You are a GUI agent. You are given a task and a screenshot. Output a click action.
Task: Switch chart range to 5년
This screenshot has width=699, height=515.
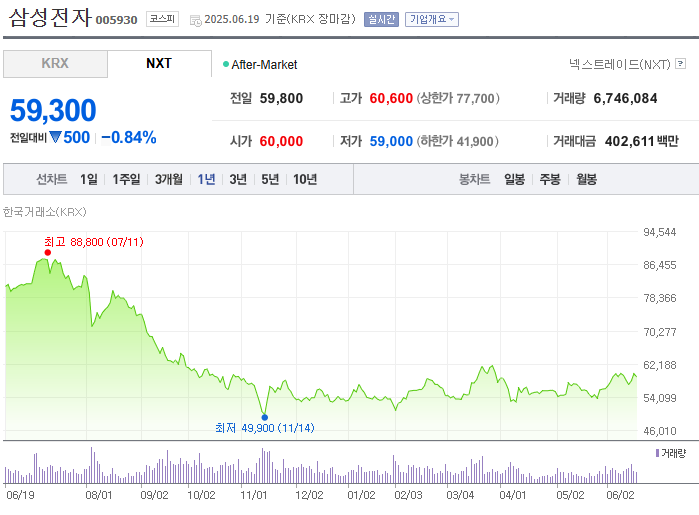[270, 179]
